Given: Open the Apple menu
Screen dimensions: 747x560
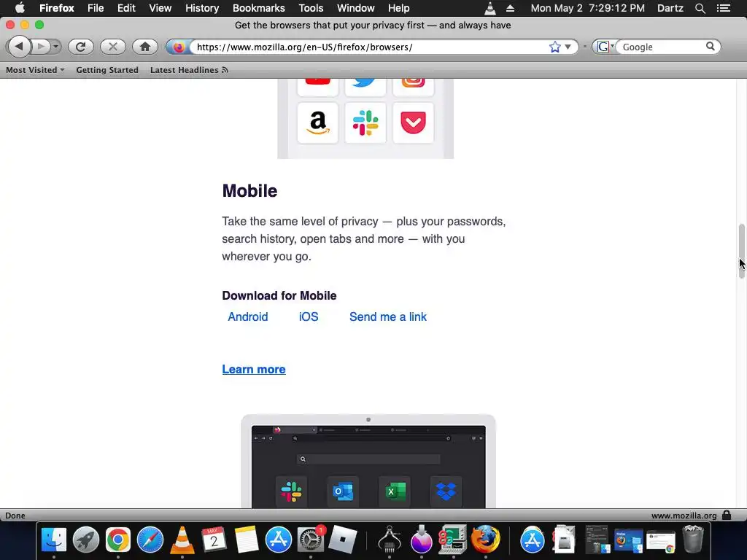Looking at the screenshot, I should 20,7.
